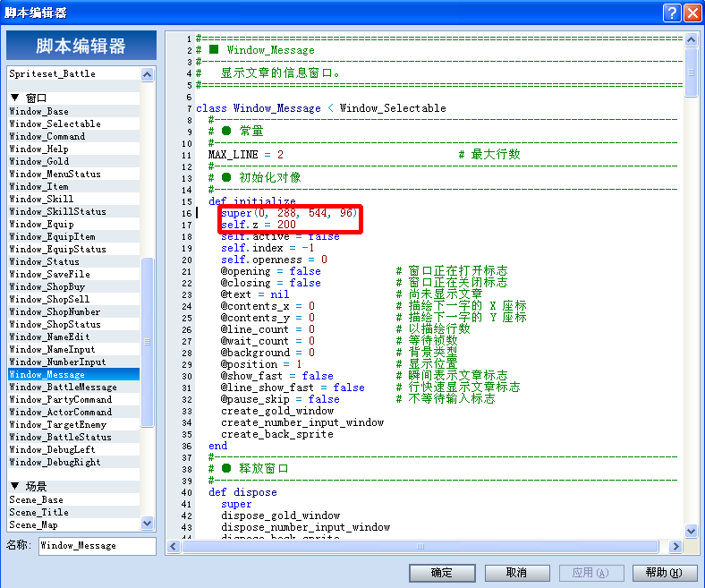Select Scene_Title script
The width and height of the screenshot is (705, 588).
pos(74,513)
